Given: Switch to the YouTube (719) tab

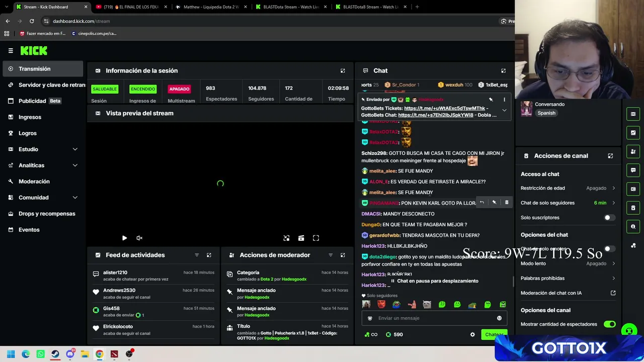Looking at the screenshot, I should [x=131, y=7].
